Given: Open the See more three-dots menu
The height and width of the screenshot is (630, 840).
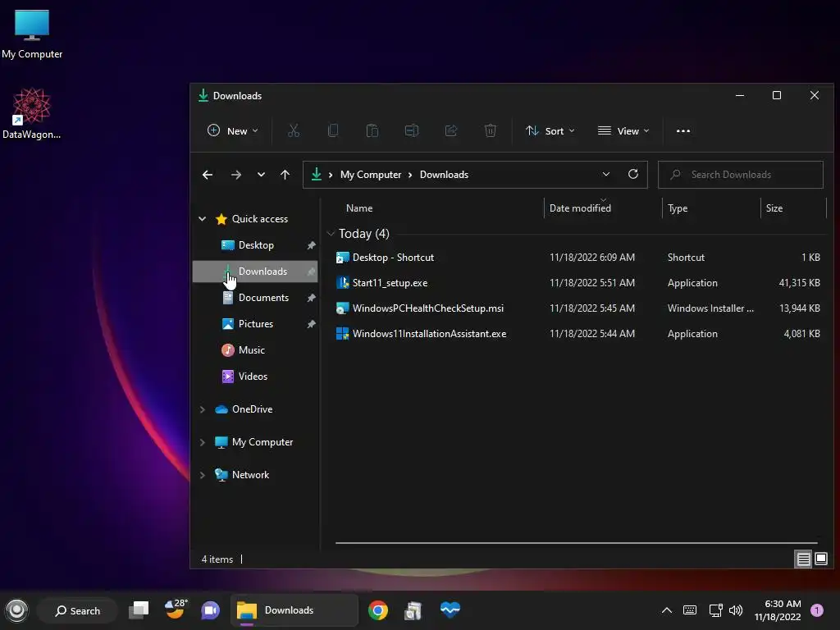Looking at the screenshot, I should tap(683, 130).
